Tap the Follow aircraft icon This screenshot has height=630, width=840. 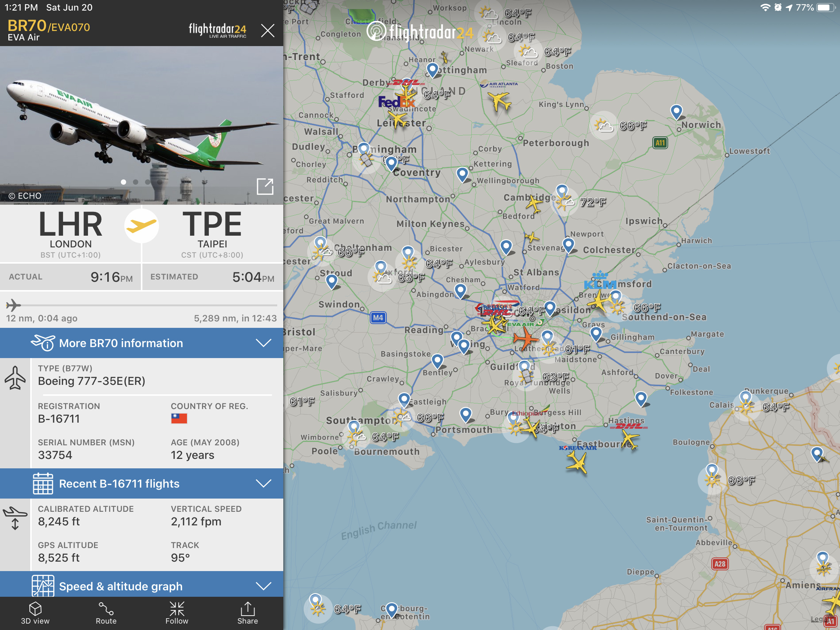coord(177,613)
